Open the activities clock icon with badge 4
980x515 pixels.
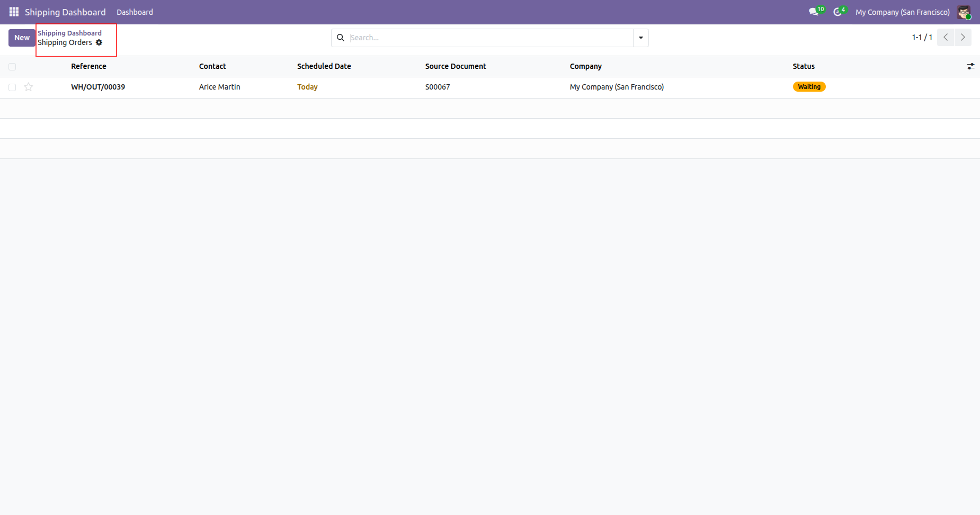click(x=840, y=11)
